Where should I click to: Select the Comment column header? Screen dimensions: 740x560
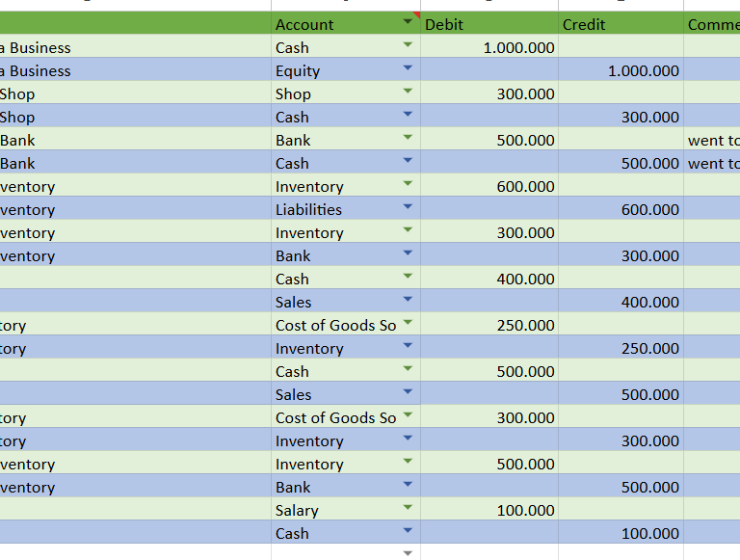coord(712,24)
